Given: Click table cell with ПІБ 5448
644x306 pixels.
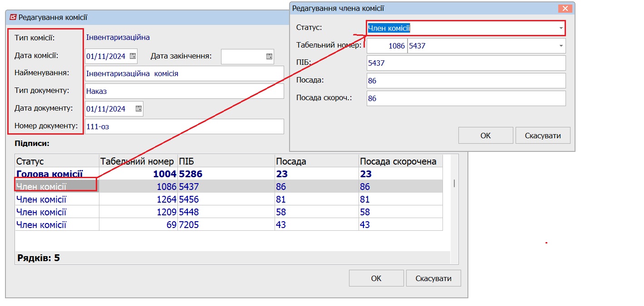Looking at the screenshot, I should coord(226,212).
